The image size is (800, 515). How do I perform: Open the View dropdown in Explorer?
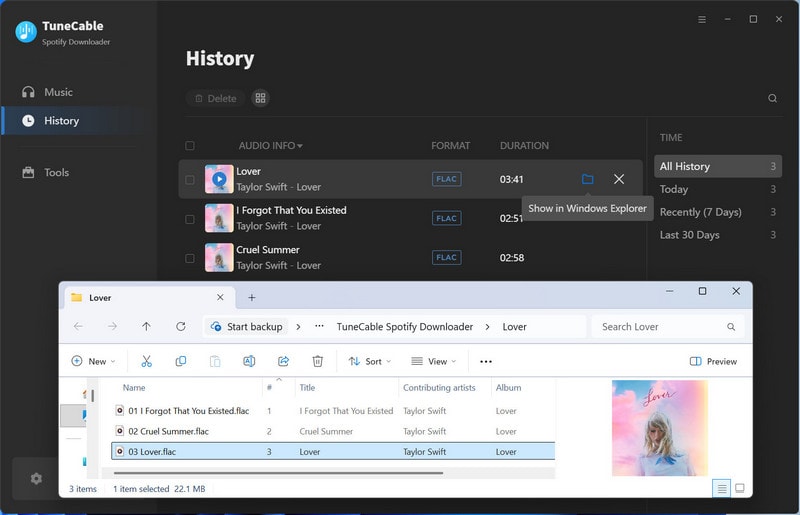pos(434,361)
